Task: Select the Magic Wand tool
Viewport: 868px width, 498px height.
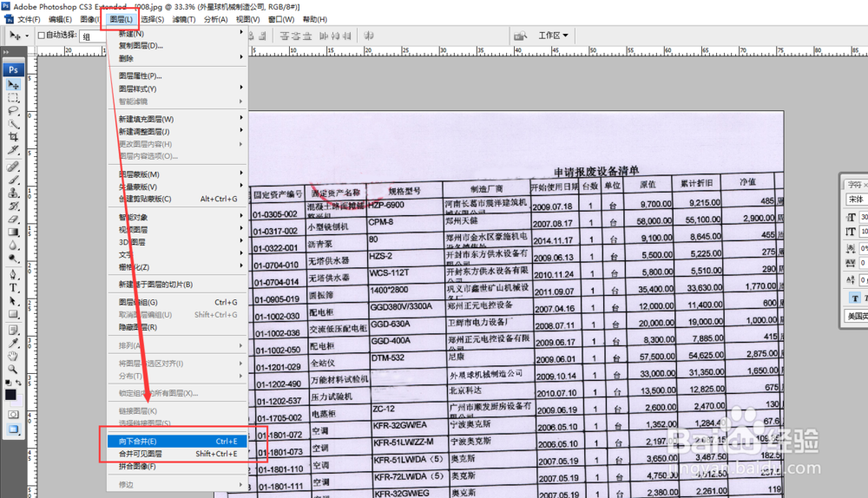Action: click(13, 124)
